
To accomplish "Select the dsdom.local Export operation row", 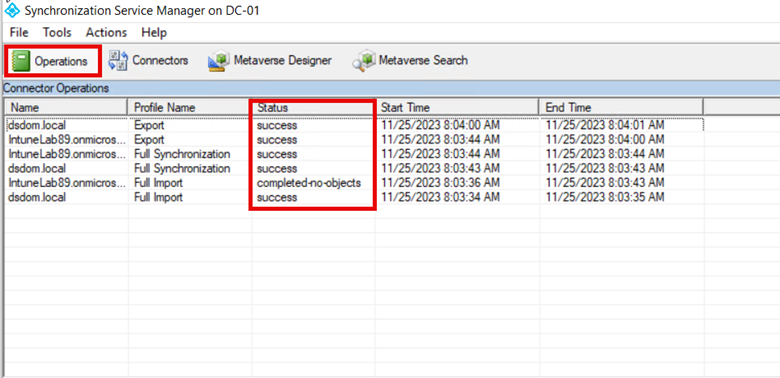I will tap(355, 125).
